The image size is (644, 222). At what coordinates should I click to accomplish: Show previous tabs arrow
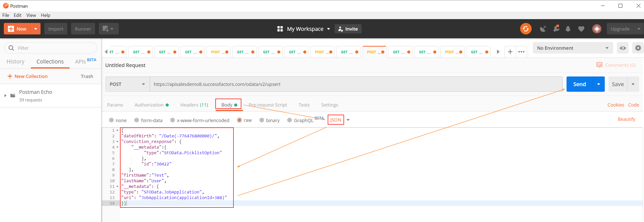click(x=106, y=52)
